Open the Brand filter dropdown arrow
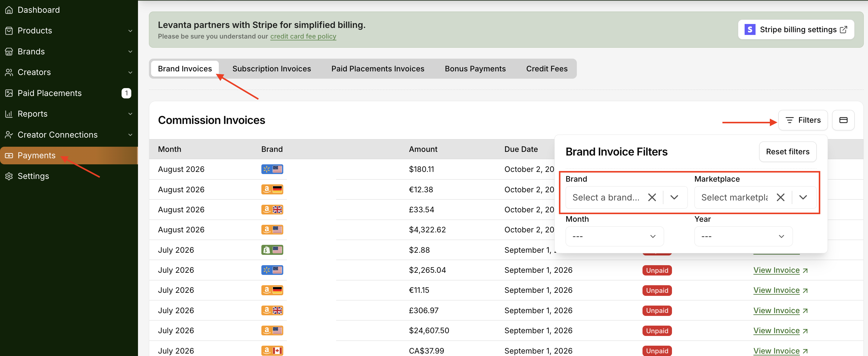868x356 pixels. (674, 197)
